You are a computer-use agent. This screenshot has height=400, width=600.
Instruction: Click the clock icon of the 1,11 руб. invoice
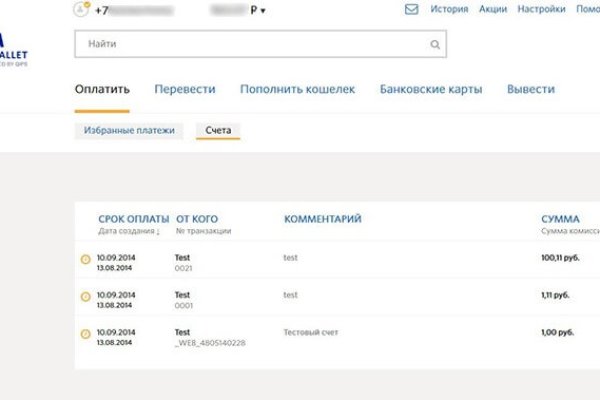pyautogui.click(x=85, y=298)
